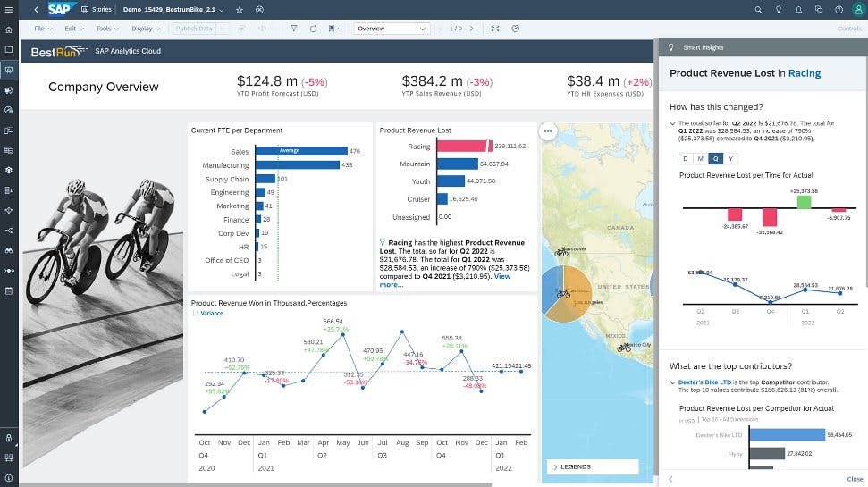Viewport: 868px width, 487px height.
Task: Enter fullscreen mode via toolbar icon
Action: [x=496, y=29]
